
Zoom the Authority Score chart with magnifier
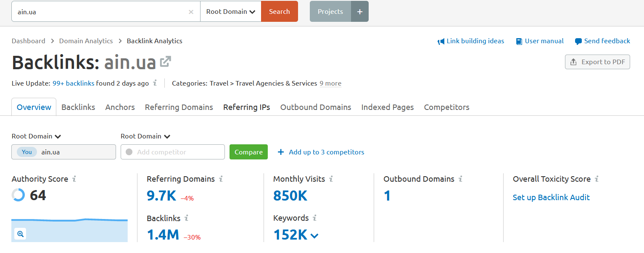click(x=20, y=234)
